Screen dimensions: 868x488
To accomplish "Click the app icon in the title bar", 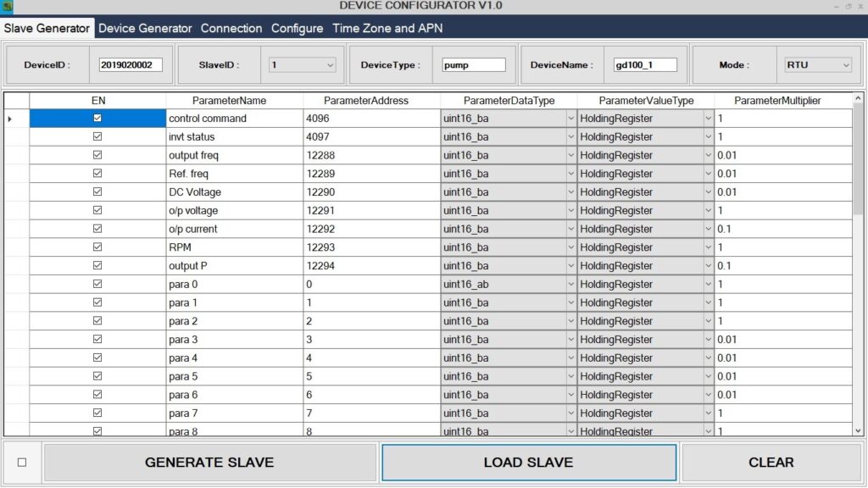I will pyautogui.click(x=7, y=6).
